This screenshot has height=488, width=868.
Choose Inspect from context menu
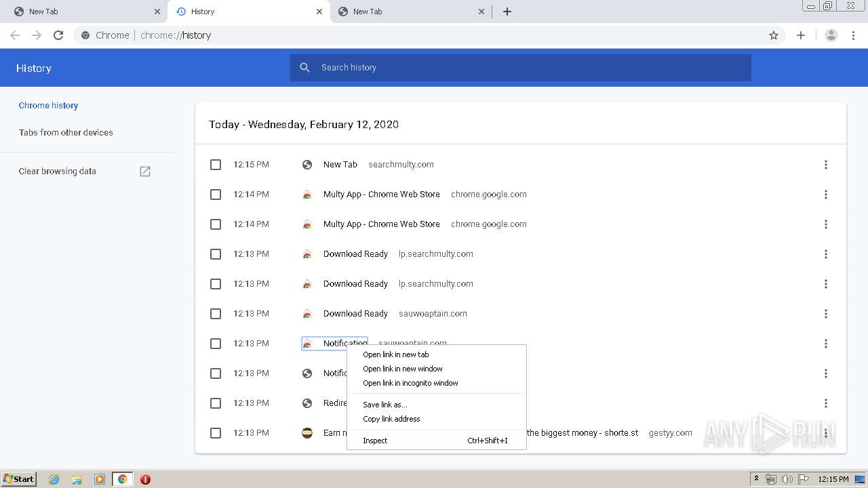(437, 441)
